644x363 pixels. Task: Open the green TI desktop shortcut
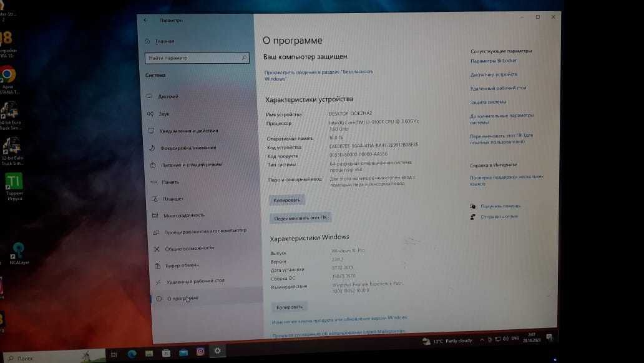[14, 187]
